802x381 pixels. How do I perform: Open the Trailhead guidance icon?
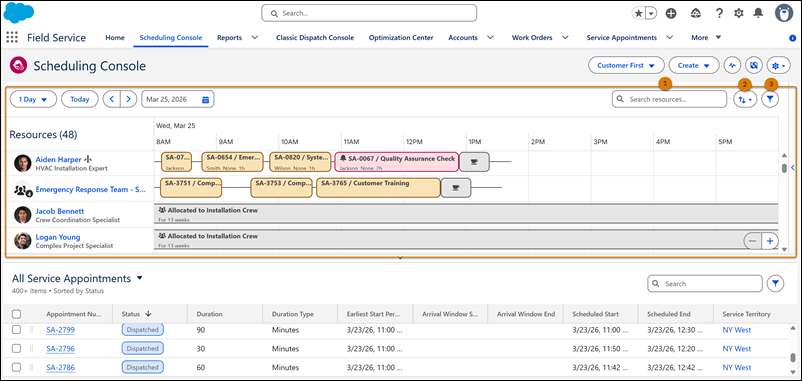tap(696, 14)
